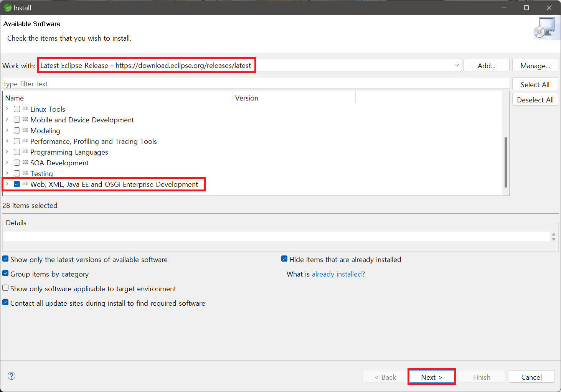Click the Name column header
Screen dimensions: 561x392
click(117, 98)
